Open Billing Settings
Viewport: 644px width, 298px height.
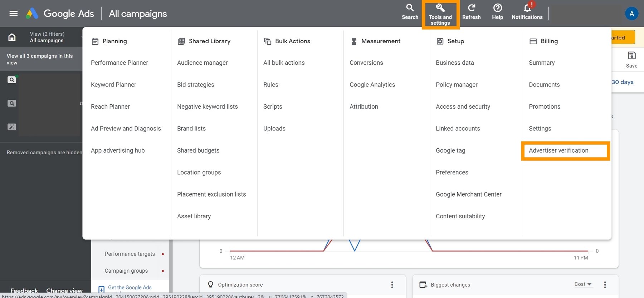540,129
